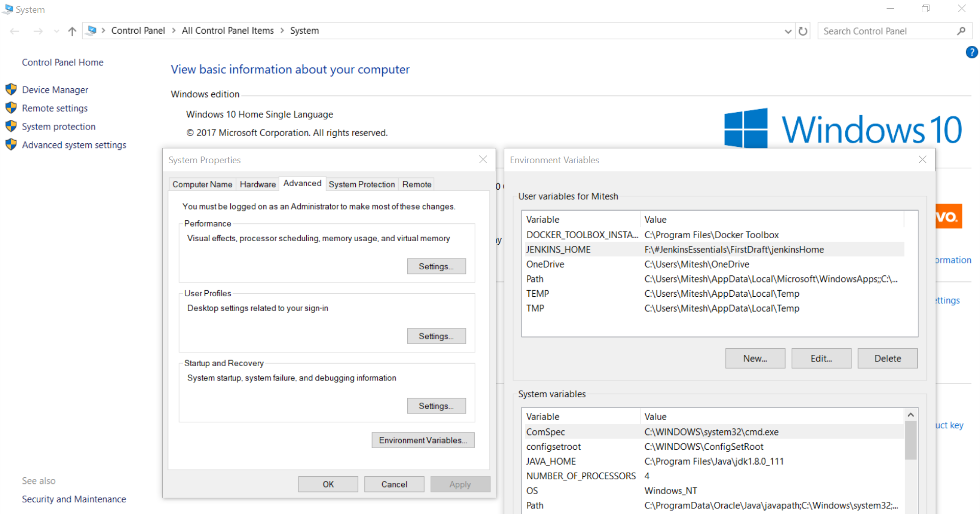Select ComSpec system variable row
Image resolution: width=980 pixels, height=514 pixels.
pyautogui.click(x=715, y=432)
